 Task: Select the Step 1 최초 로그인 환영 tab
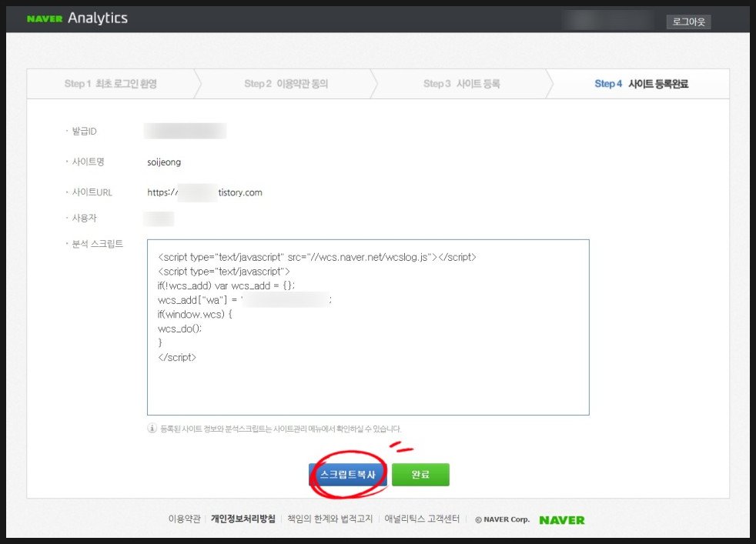[x=110, y=84]
